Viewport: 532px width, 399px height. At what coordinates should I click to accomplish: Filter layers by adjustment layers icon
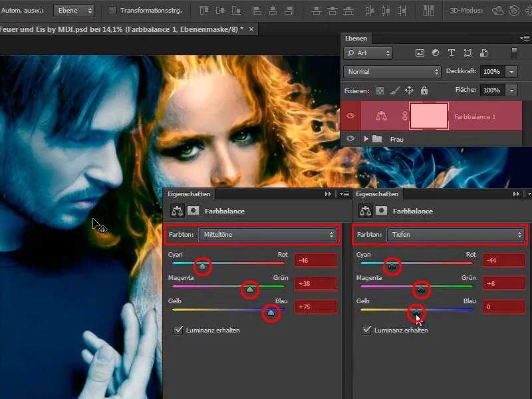[436, 53]
